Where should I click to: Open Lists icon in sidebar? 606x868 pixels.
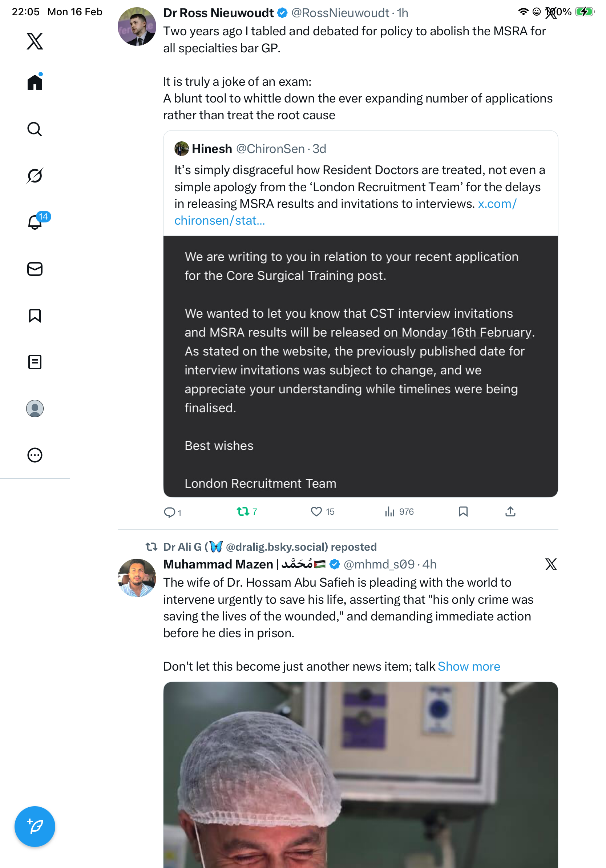pos(35,362)
